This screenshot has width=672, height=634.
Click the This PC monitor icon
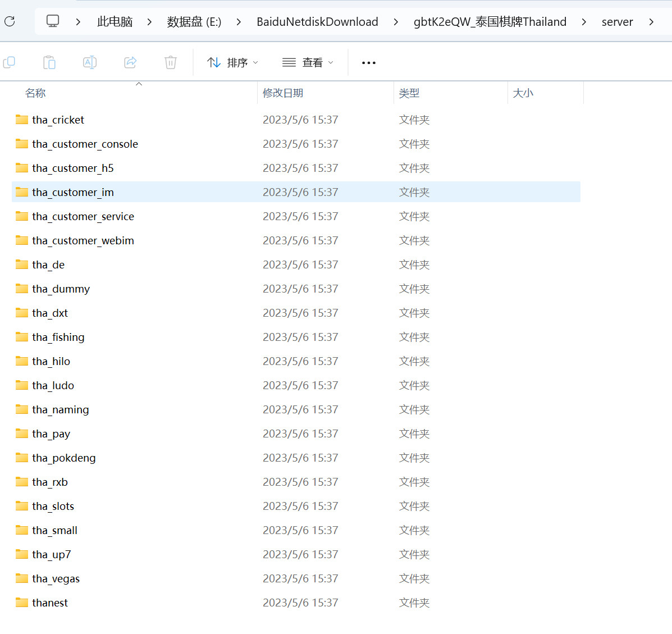tap(53, 22)
